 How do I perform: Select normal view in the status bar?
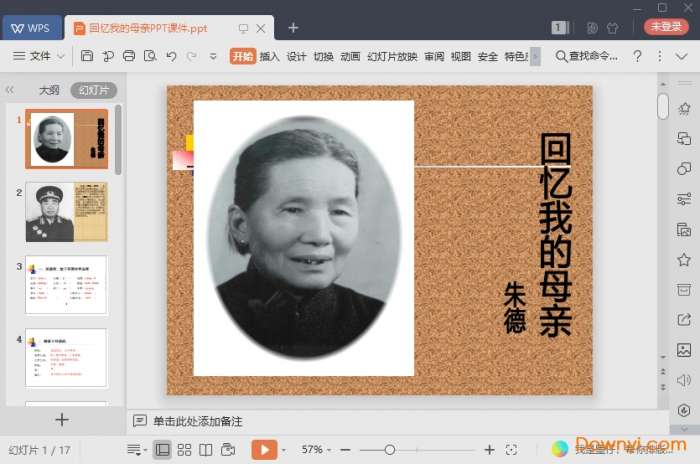click(x=162, y=450)
